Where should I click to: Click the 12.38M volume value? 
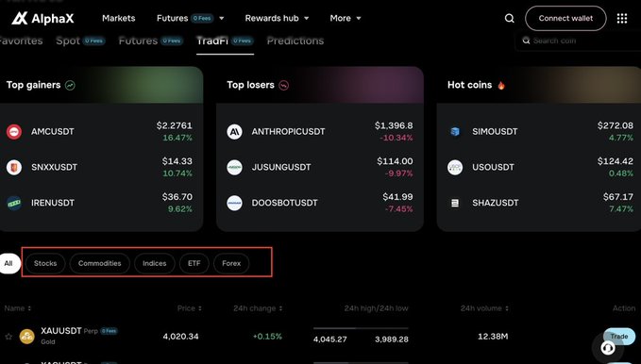coord(493,337)
